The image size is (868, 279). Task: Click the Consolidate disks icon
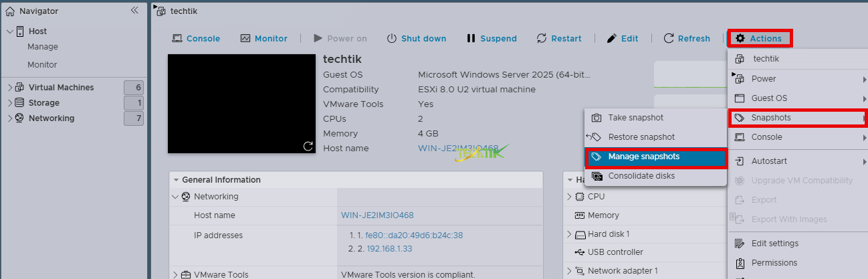(x=597, y=176)
